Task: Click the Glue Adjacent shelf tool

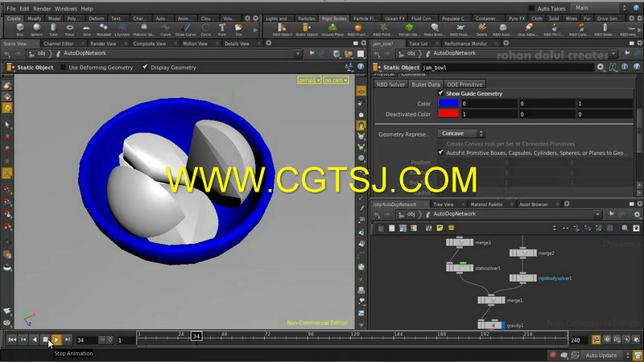Action: pos(528,29)
